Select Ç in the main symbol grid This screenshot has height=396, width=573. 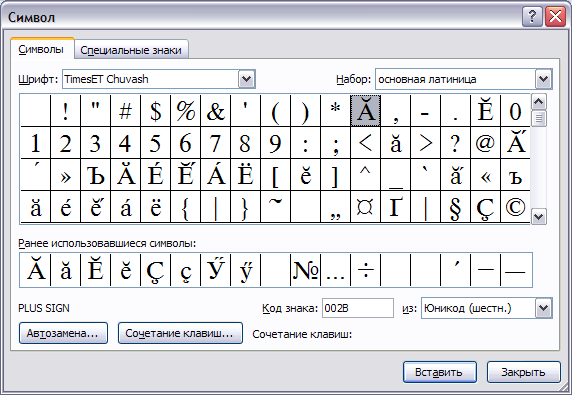click(x=485, y=206)
